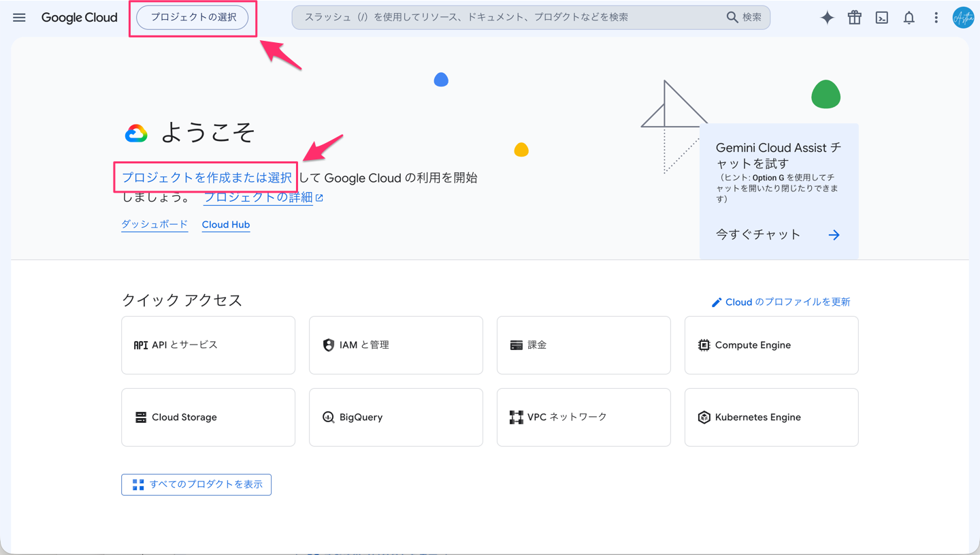Open the プロジェクトの詳細 link

click(x=258, y=197)
